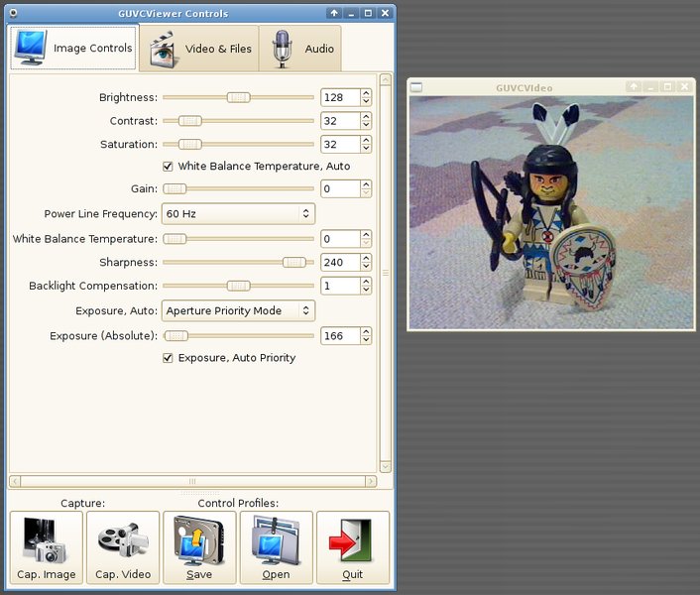Switch to the Audio tab

[x=300, y=49]
